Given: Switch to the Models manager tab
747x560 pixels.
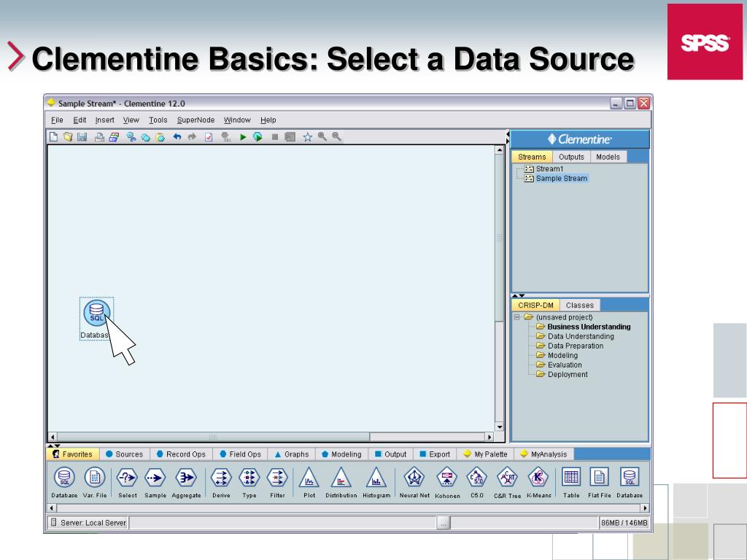Looking at the screenshot, I should [608, 157].
